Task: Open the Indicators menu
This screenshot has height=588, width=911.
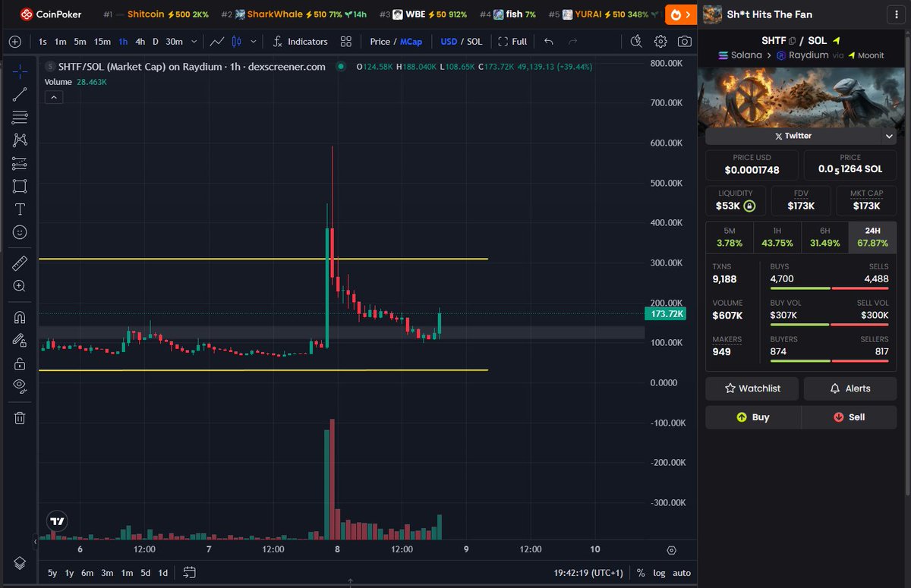Action: click(x=307, y=42)
